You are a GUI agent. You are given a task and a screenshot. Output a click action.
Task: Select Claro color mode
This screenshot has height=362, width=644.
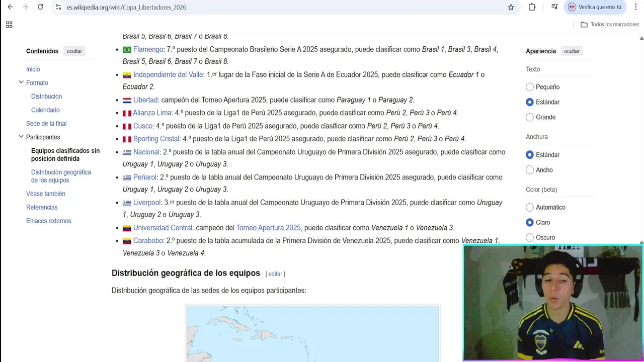pos(530,222)
